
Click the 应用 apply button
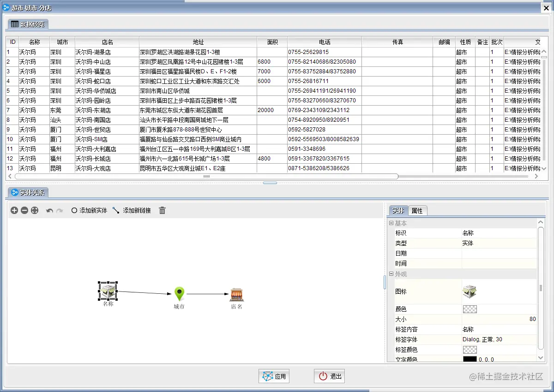pyautogui.click(x=274, y=376)
